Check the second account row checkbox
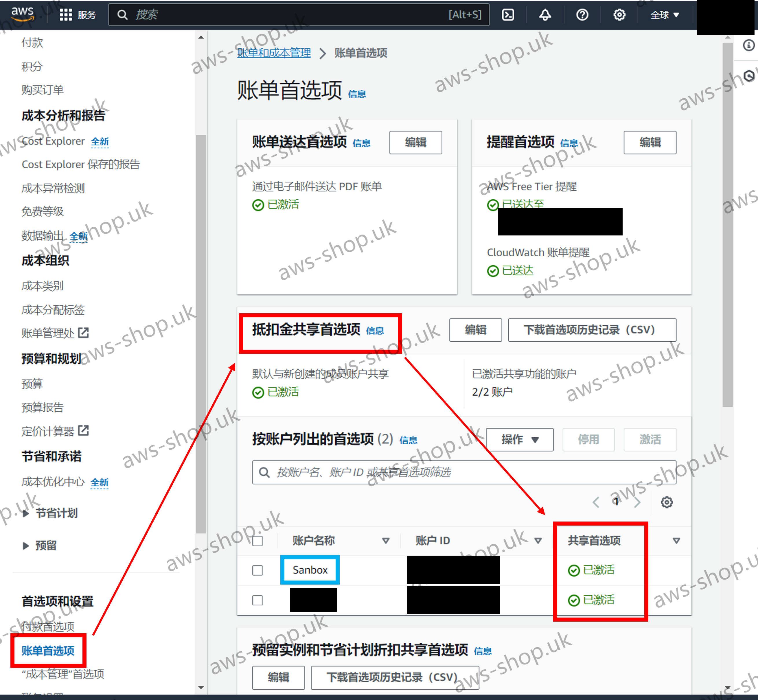The image size is (758, 700). [x=257, y=600]
